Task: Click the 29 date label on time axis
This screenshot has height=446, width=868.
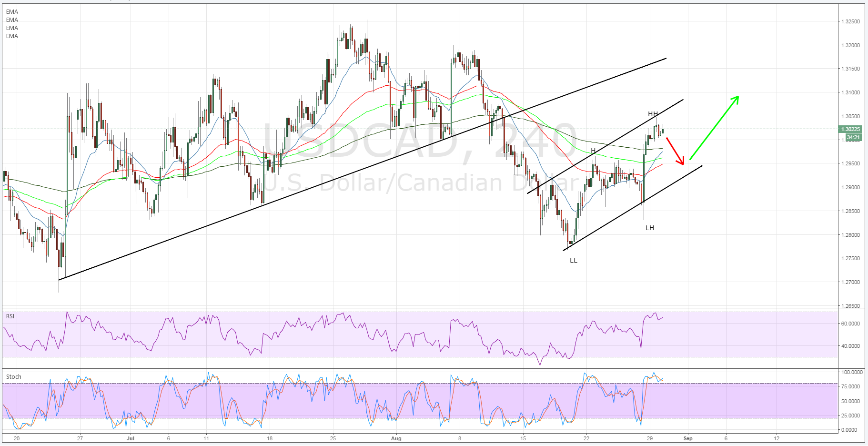Action: pyautogui.click(x=650, y=438)
